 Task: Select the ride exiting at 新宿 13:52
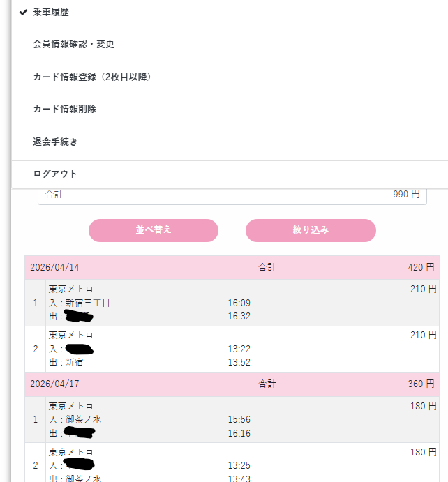[x=149, y=349]
